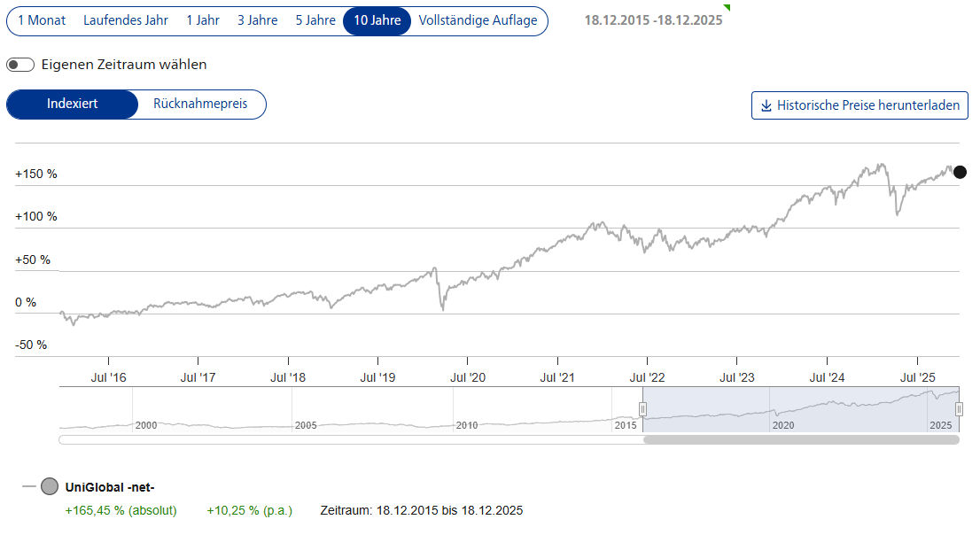Switch chart to 5 Jahre
This screenshot has width=980, height=535.
pyautogui.click(x=315, y=20)
